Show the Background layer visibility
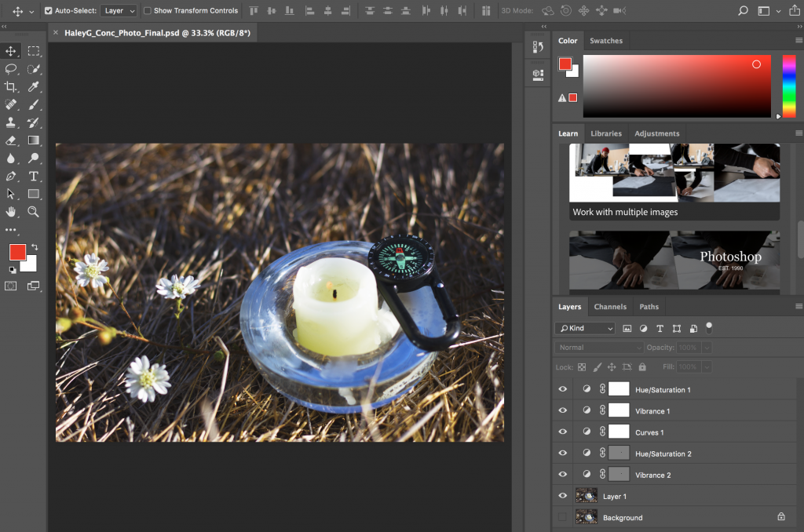 coord(562,517)
